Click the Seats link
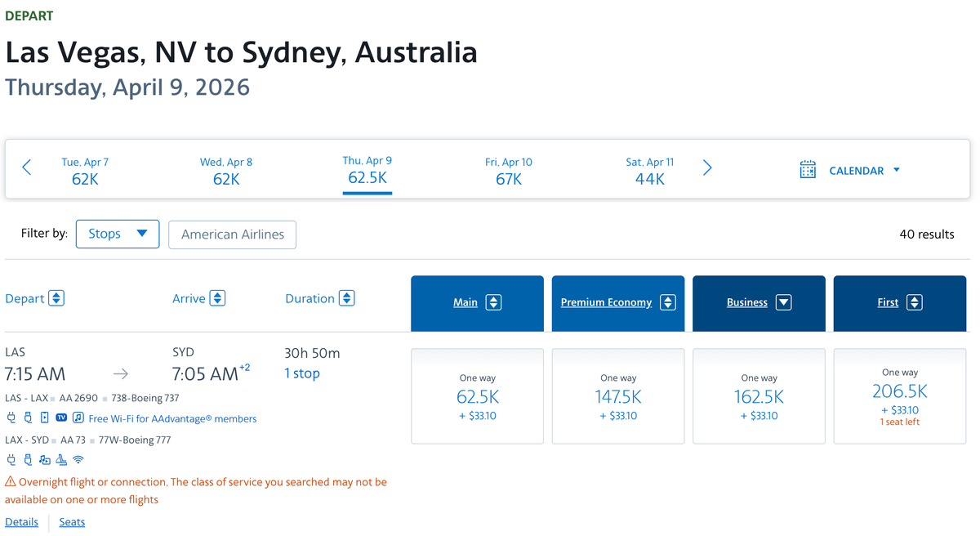The height and width of the screenshot is (536, 980). 71,521
